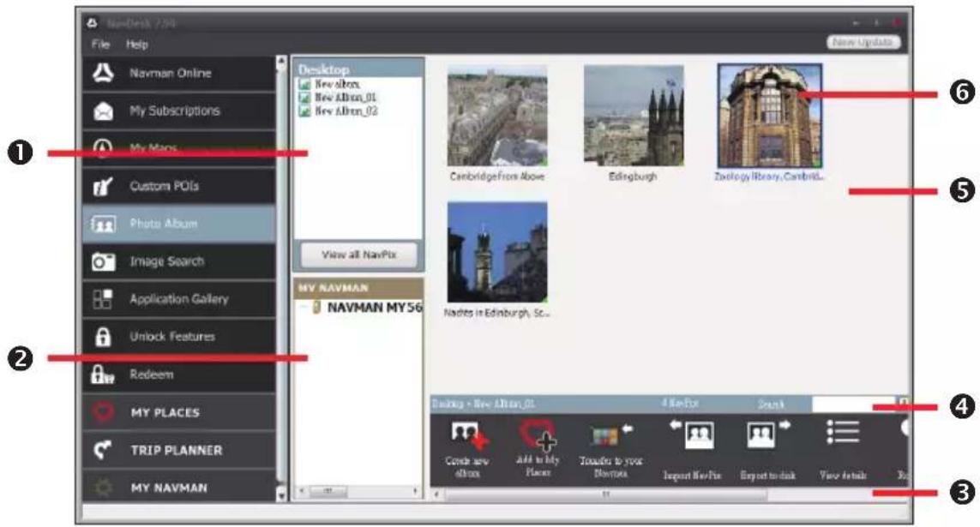The image size is (980, 527).
Task: Click the toolbar horizontal scrollbar thumb
Action: [605, 494]
